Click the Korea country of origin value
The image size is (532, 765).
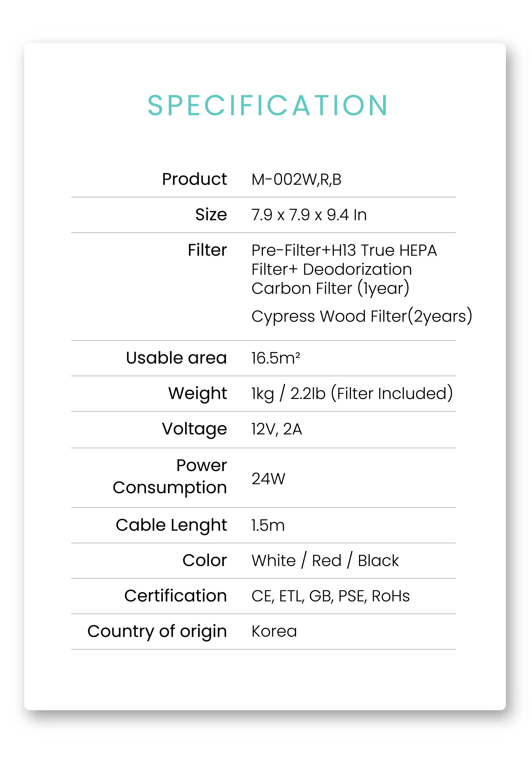(274, 631)
